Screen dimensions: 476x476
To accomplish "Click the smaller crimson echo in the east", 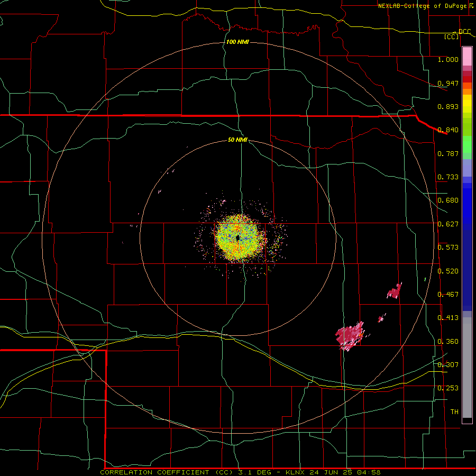I will coord(395,291).
